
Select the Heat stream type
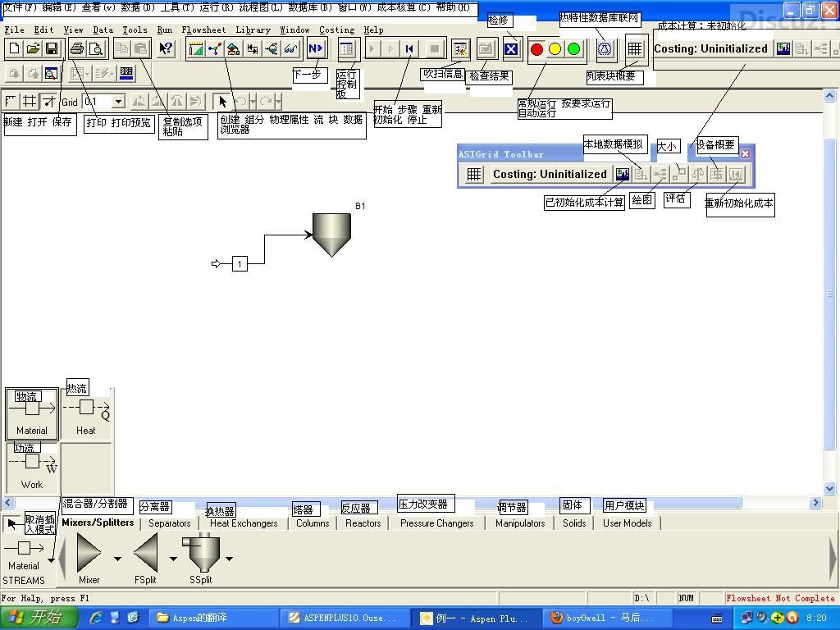(x=86, y=414)
